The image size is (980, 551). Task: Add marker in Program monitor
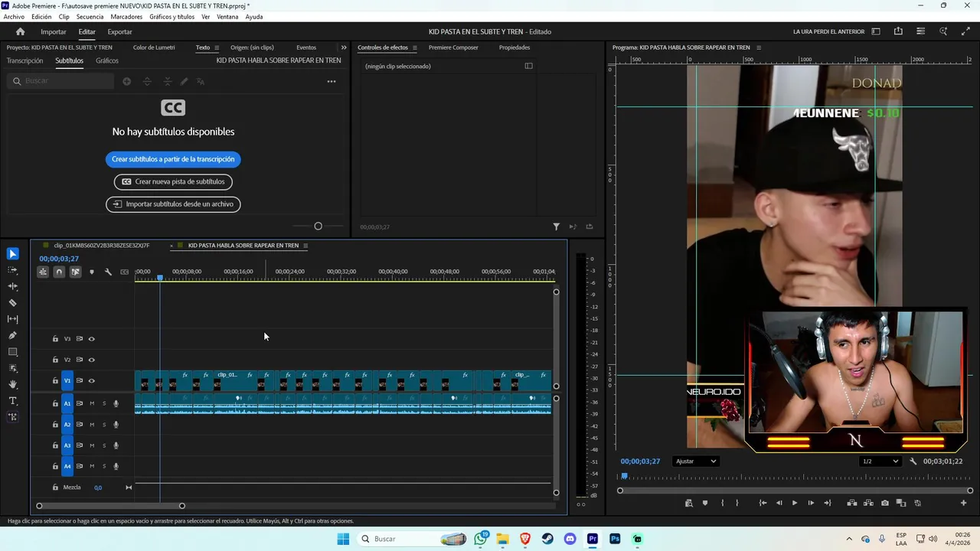(x=705, y=503)
